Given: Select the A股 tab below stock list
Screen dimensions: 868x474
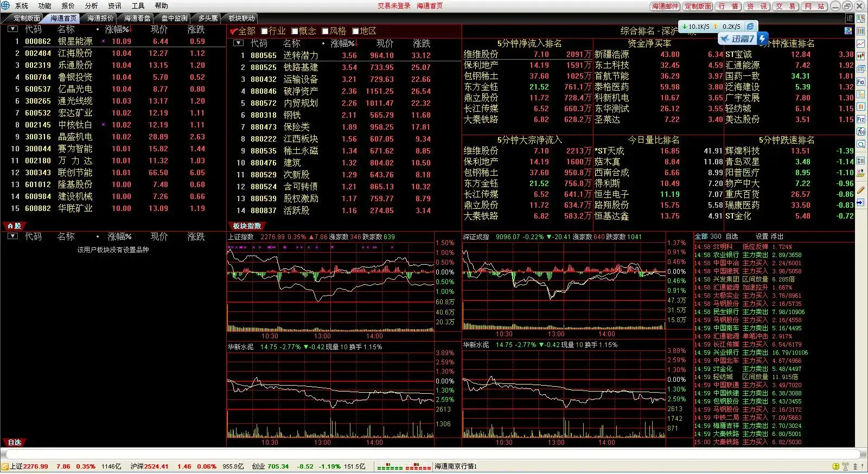Looking at the screenshot, I should click(14, 226).
